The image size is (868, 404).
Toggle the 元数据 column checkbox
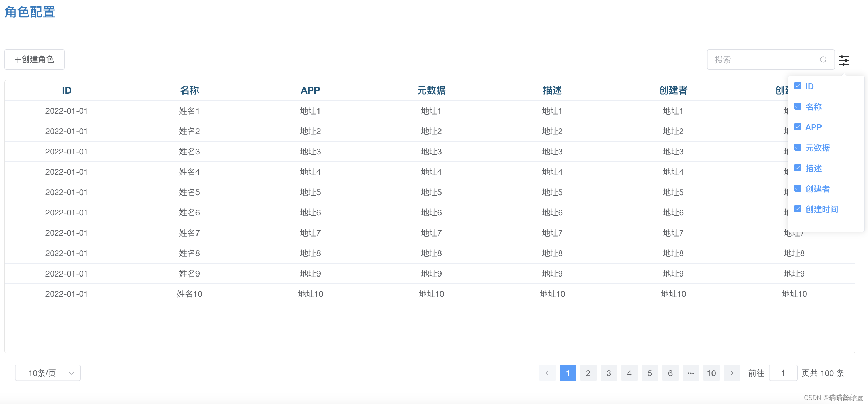pos(798,147)
